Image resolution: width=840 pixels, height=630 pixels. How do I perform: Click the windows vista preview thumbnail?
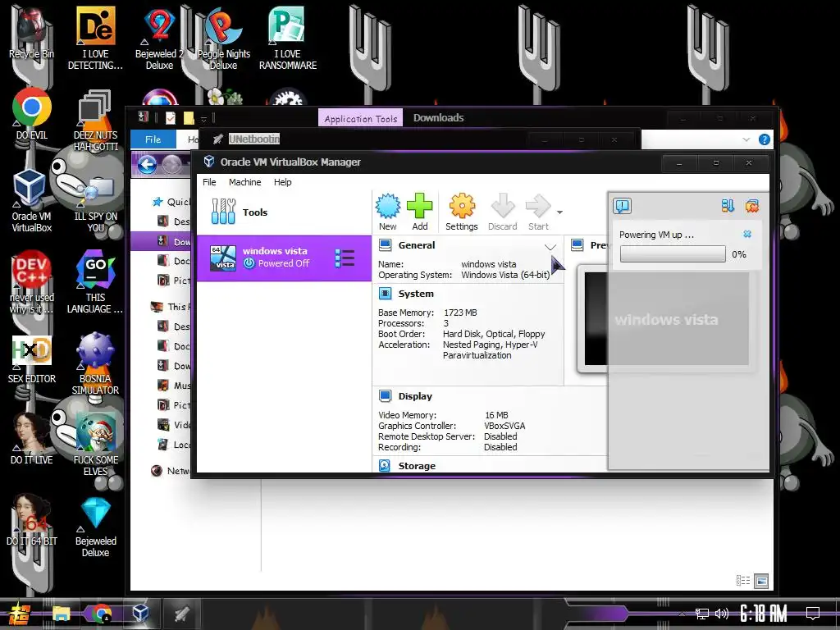click(666, 319)
